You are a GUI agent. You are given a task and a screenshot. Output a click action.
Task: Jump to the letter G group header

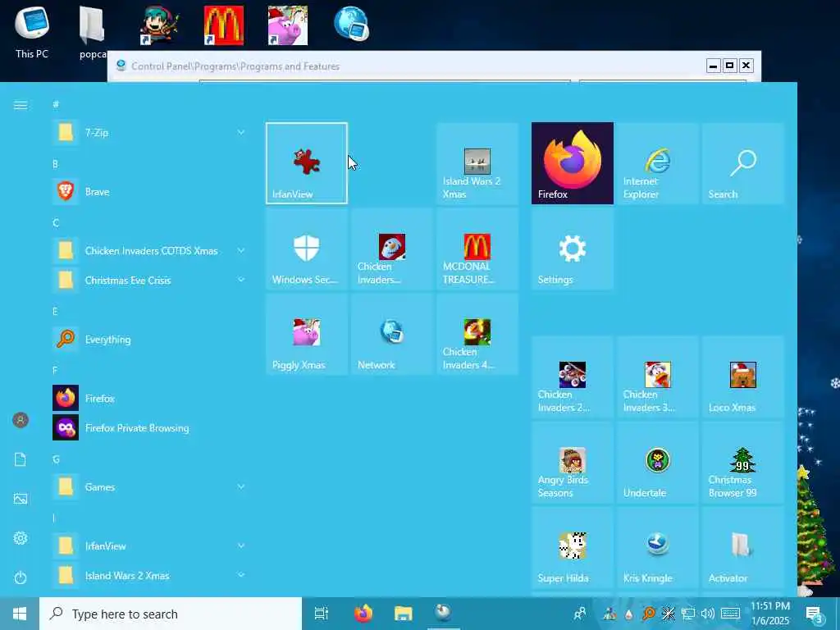56,459
